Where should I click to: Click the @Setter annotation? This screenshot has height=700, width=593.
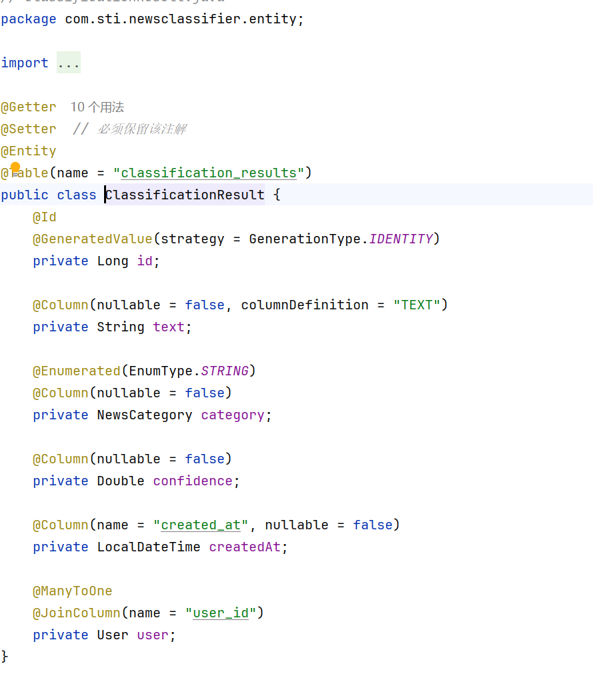(29, 129)
